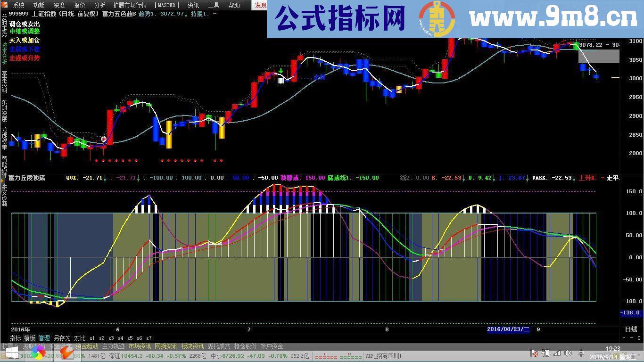Click the red app logo icon at top-left
Image resolution: width=644 pixels, height=362 pixels.
(x=5, y=5)
